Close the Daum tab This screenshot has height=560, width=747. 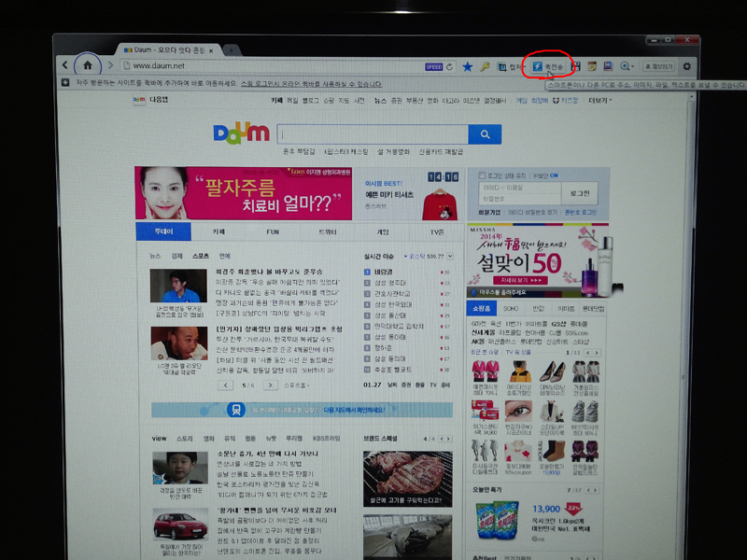(x=211, y=50)
